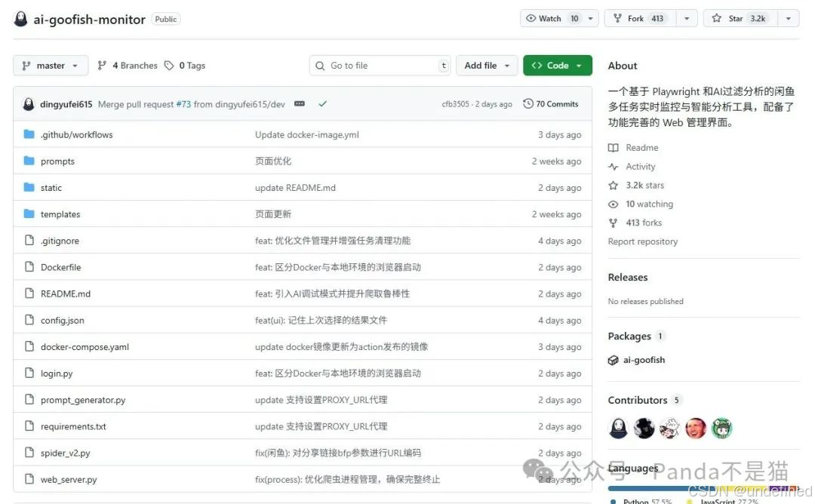Click the 10 watching link
Image resolution: width=815 pixels, height=504 pixels.
click(650, 204)
